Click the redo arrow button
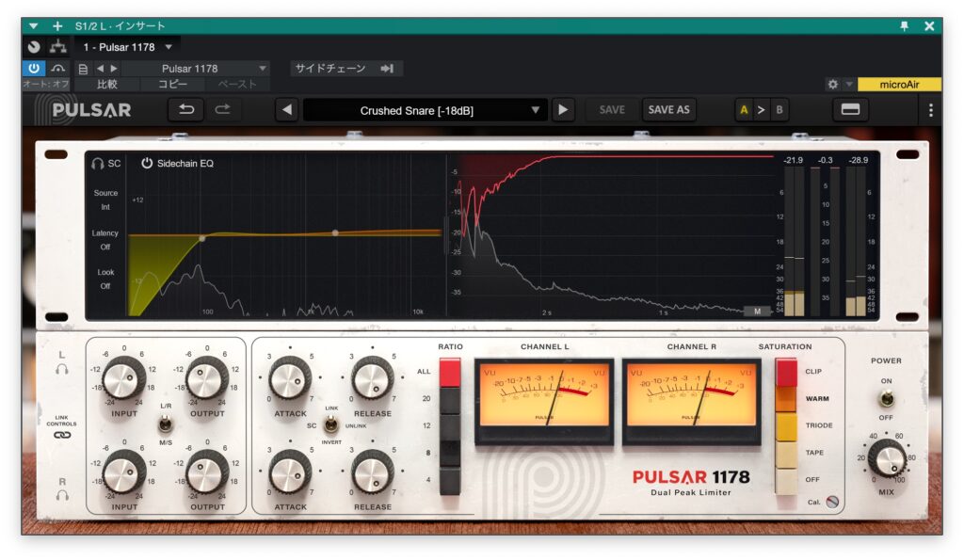 (x=223, y=110)
